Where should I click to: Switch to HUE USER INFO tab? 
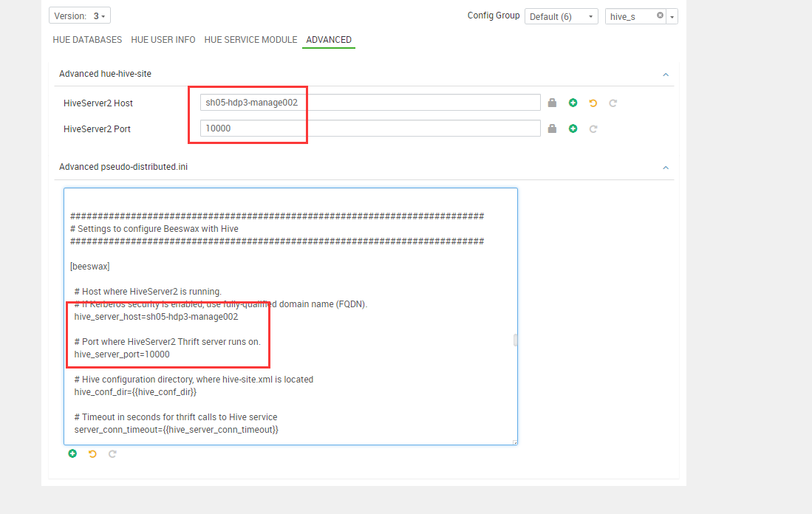[x=163, y=40]
